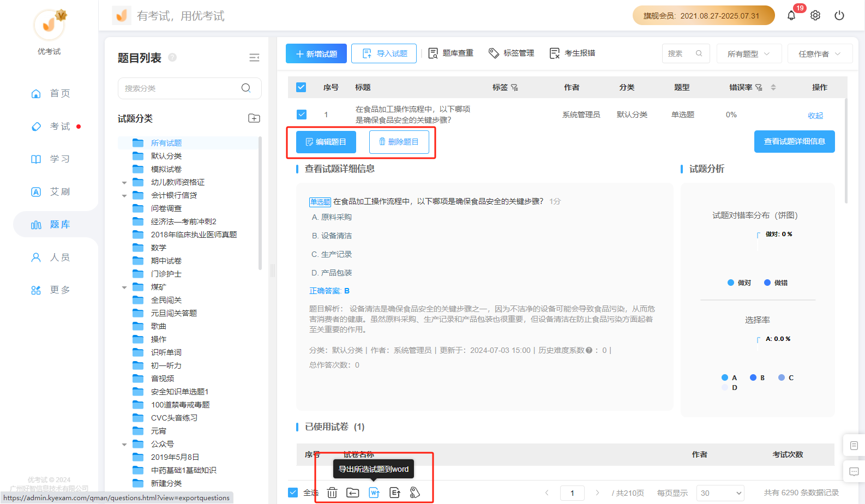Click search magnifier in 搜索分类 box
Image resolution: width=865 pixels, height=504 pixels.
point(246,88)
